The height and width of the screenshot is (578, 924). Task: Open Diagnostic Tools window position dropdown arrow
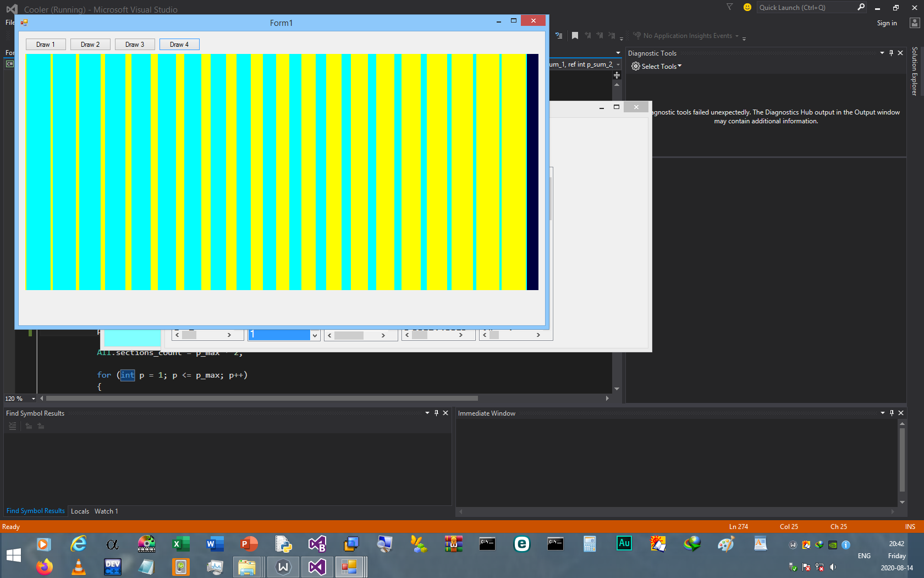click(882, 53)
